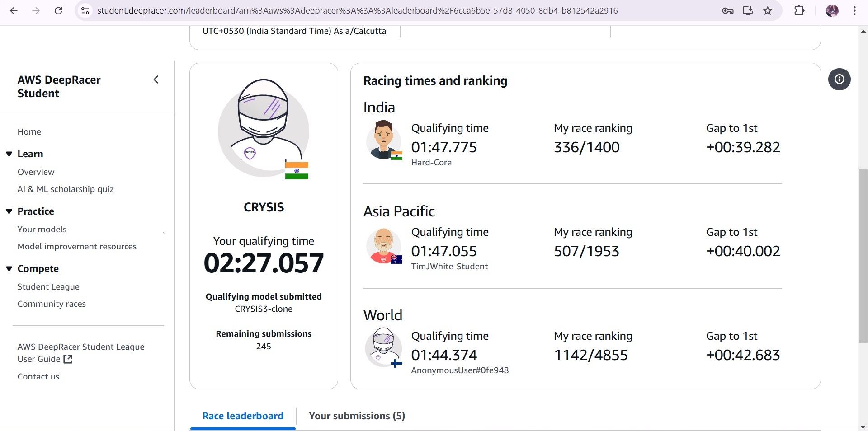This screenshot has width=868, height=431.
Task: Open the Chrome profile avatar
Action: point(832,11)
